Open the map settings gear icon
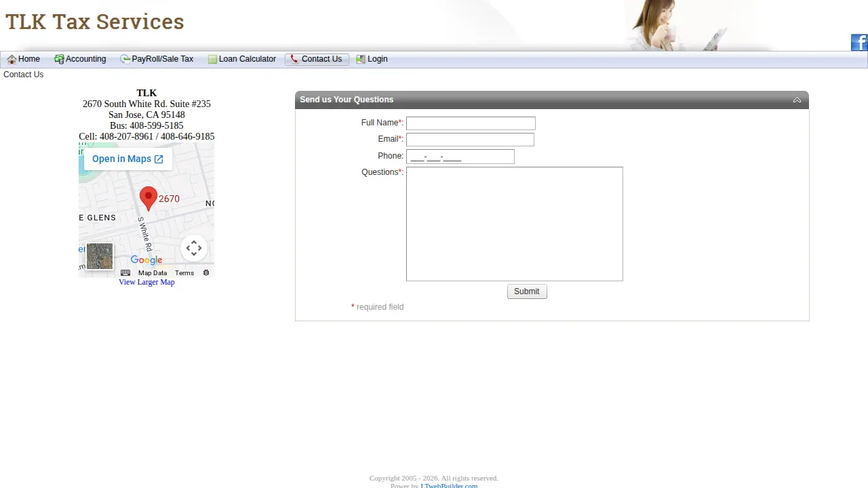The image size is (868, 488). (206, 273)
